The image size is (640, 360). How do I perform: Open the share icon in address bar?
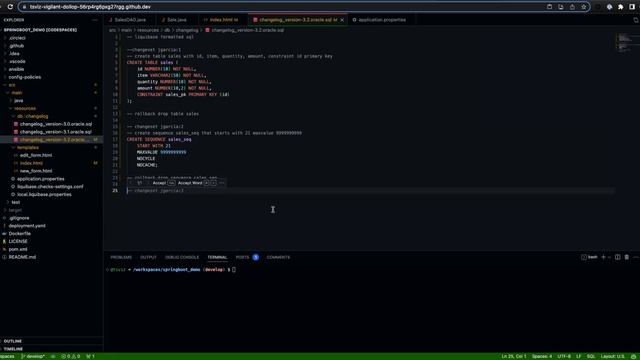point(572,7)
